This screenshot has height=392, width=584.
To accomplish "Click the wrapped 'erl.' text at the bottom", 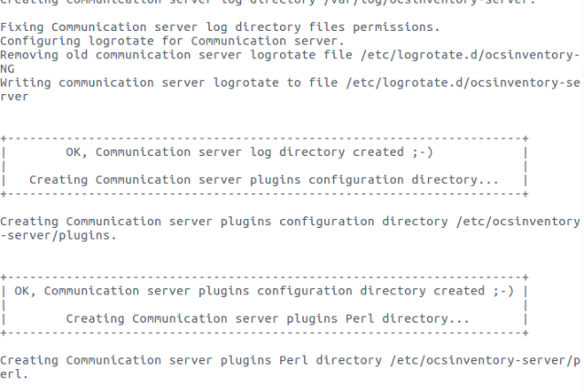I will coord(15,374).
